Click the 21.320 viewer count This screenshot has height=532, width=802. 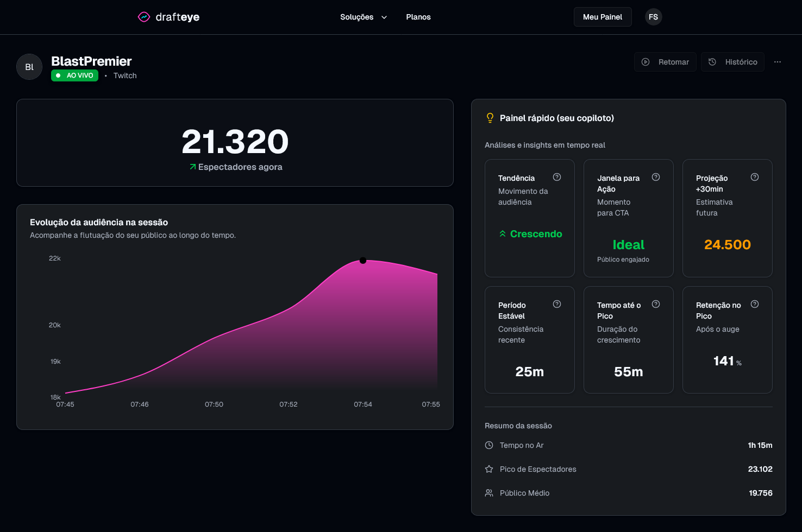tap(235, 142)
